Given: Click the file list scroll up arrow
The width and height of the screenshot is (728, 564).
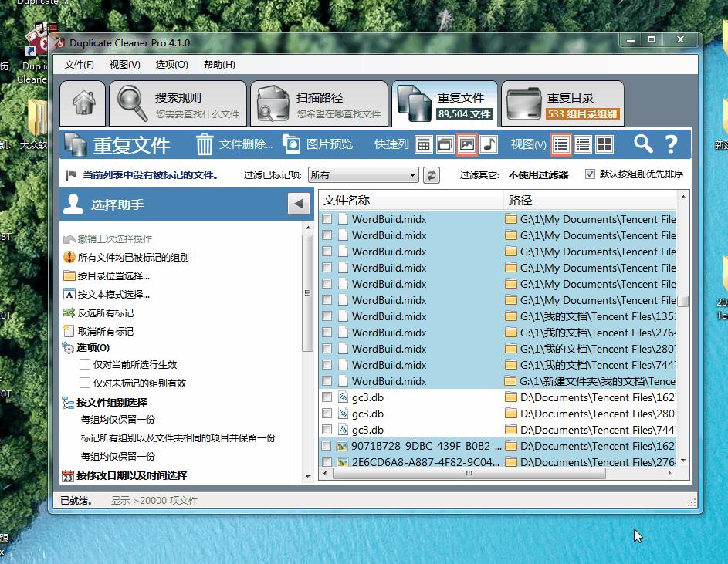Looking at the screenshot, I should click(683, 197).
